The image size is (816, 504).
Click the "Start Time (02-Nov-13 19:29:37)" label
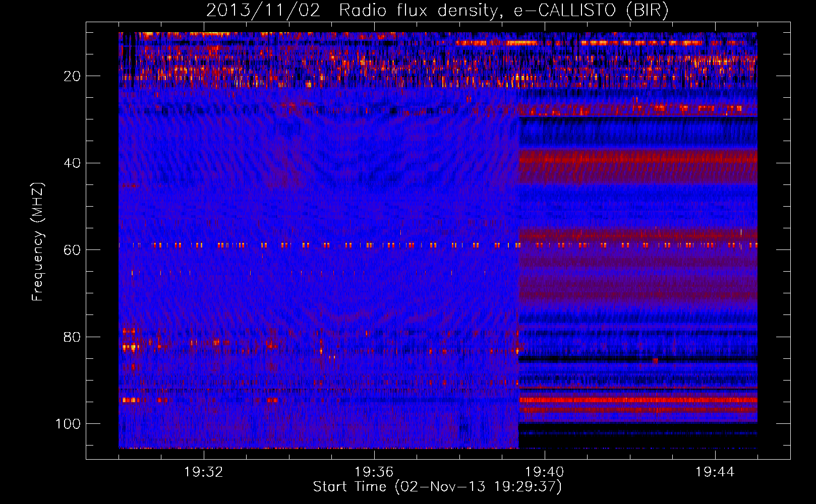(x=437, y=487)
